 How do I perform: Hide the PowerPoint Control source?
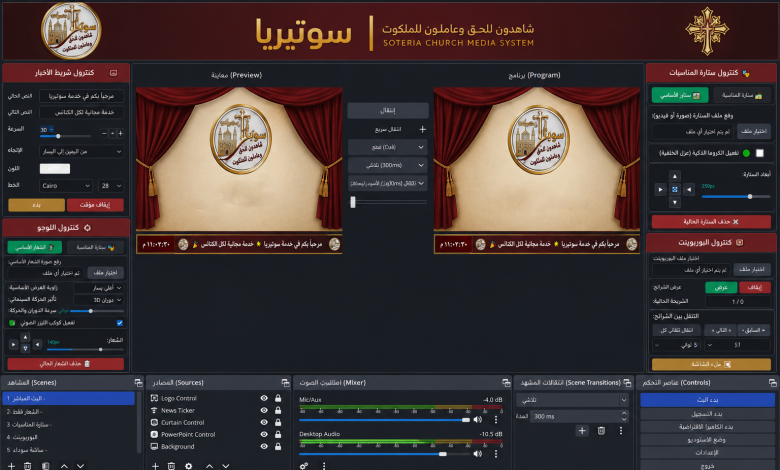[264, 434]
